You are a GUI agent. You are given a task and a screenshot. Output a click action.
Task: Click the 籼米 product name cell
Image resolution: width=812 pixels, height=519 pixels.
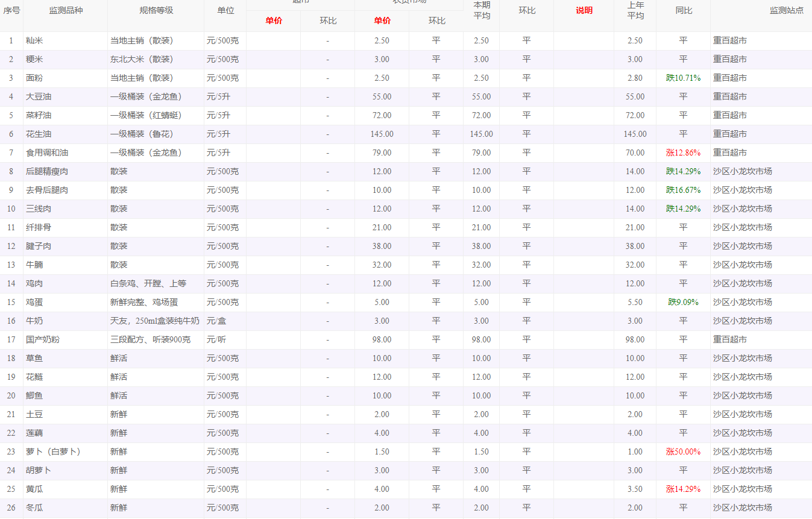(34, 41)
